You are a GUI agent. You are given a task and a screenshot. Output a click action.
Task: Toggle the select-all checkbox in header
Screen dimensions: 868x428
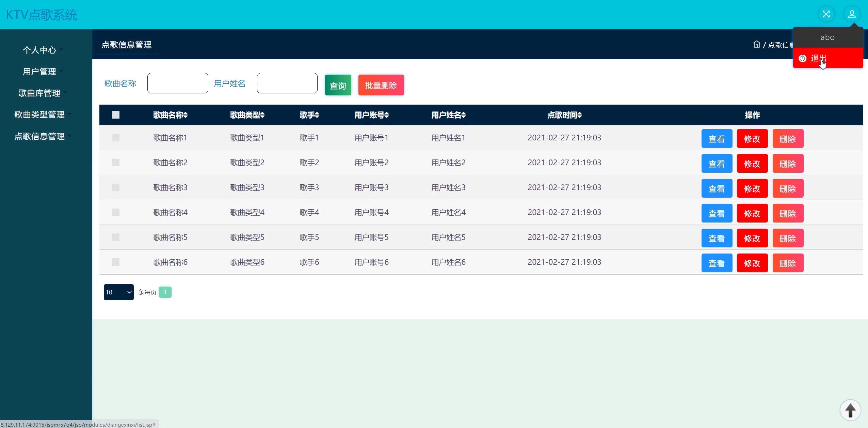coord(116,115)
